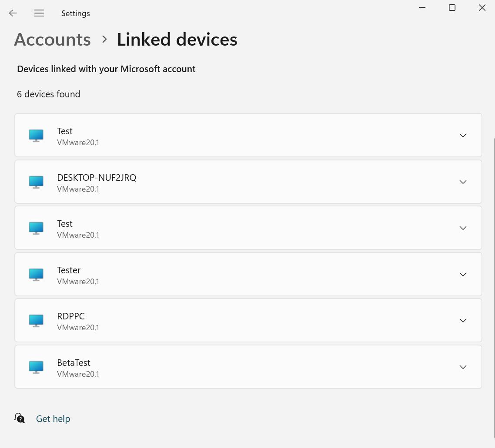This screenshot has height=448, width=495.
Task: Collapse the second Test device chevron
Action: click(x=463, y=228)
